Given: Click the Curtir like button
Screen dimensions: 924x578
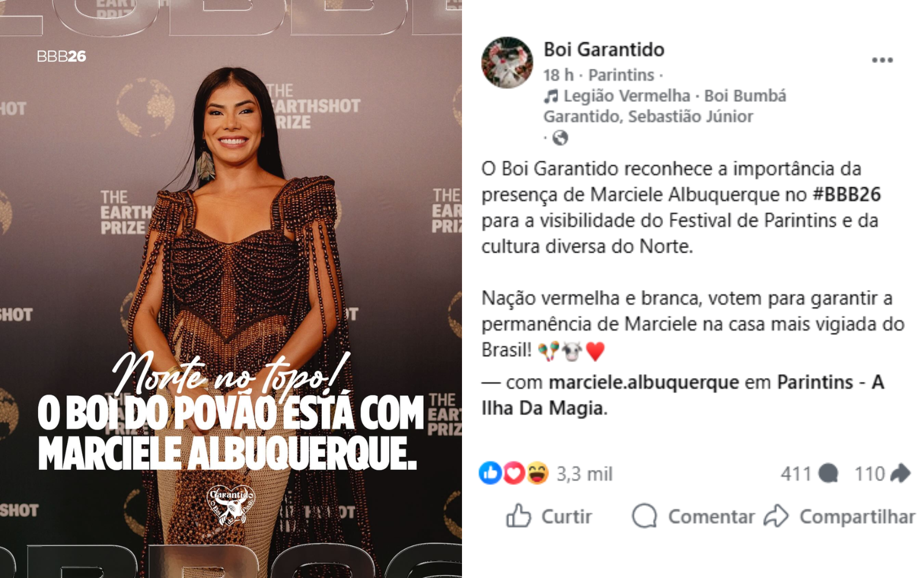Looking at the screenshot, I should coord(549,516).
